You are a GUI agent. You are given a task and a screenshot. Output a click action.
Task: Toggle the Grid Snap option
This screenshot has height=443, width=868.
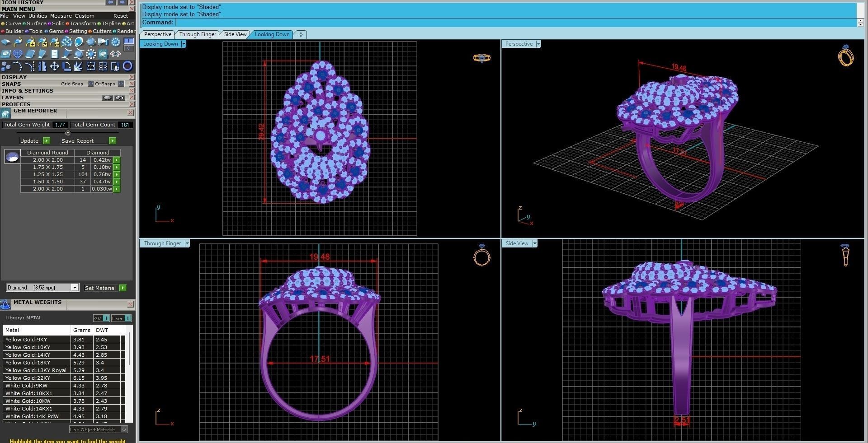click(91, 84)
